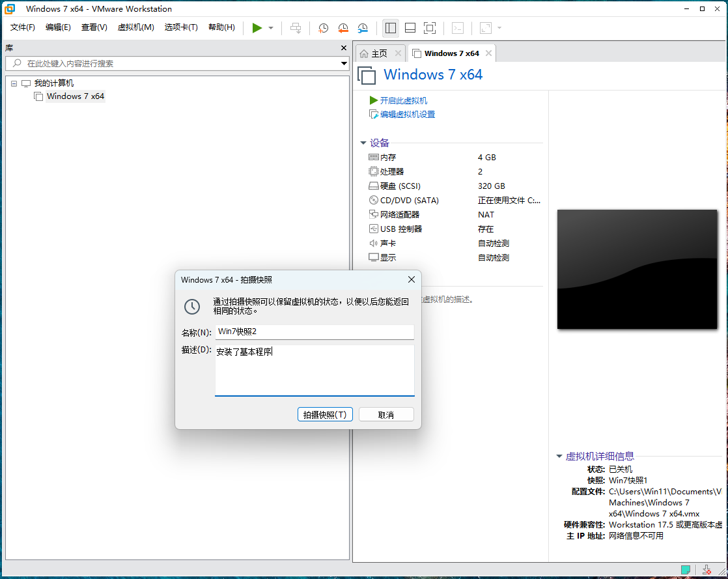Click the green message log status bar icon
This screenshot has width=728, height=579.
click(x=686, y=569)
